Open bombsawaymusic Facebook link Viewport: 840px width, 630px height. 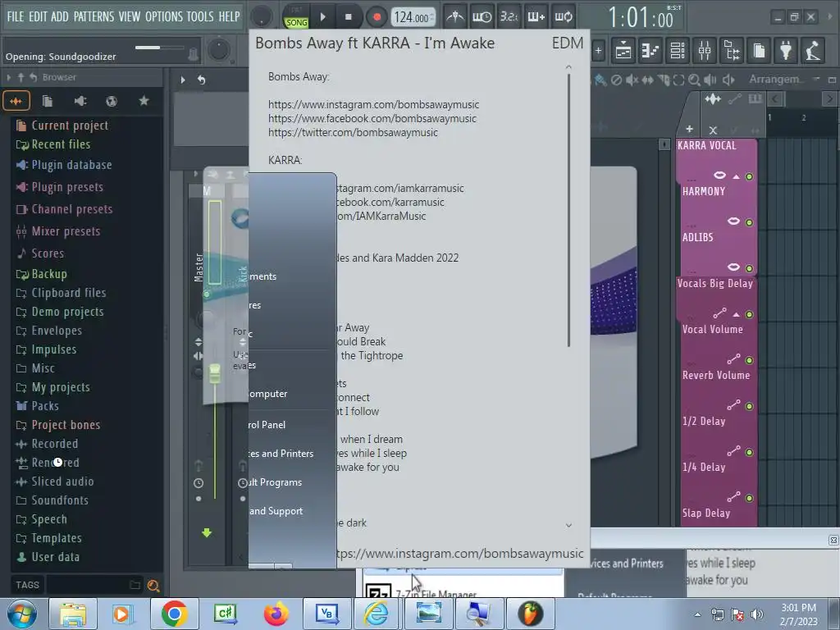pyautogui.click(x=372, y=118)
